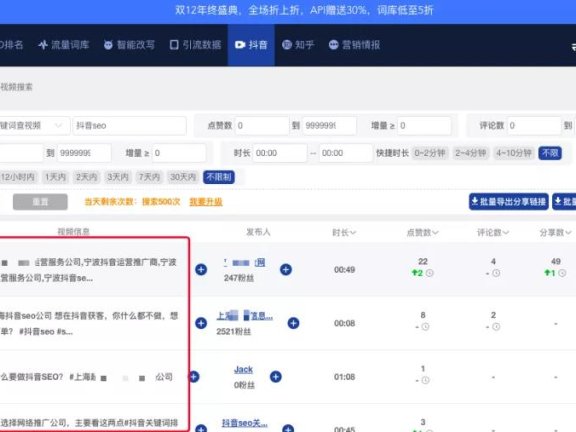576x432 pixels.
Task: Open the publisher with 2521粉丝
Action: (x=245, y=316)
